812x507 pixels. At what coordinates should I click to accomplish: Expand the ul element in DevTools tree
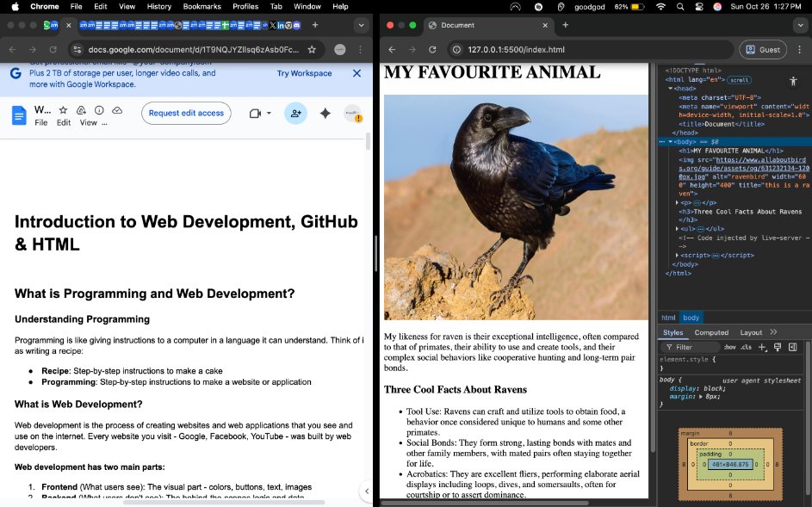[678, 229]
